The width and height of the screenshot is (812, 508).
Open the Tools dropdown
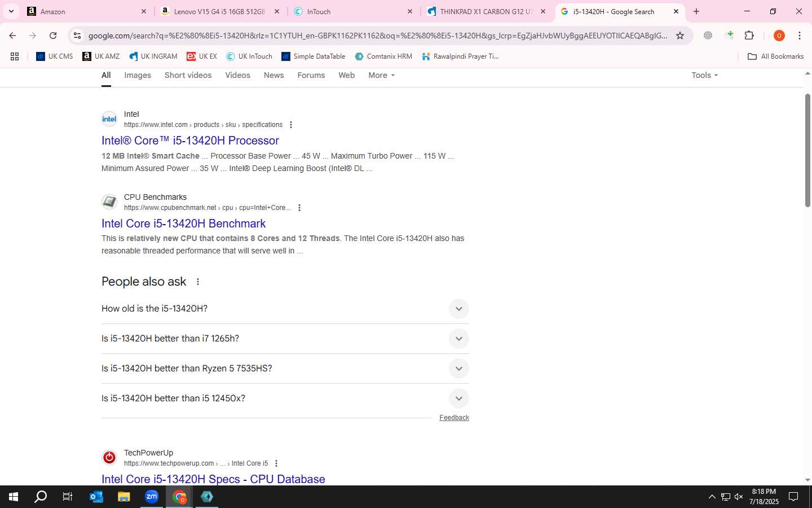tap(704, 75)
